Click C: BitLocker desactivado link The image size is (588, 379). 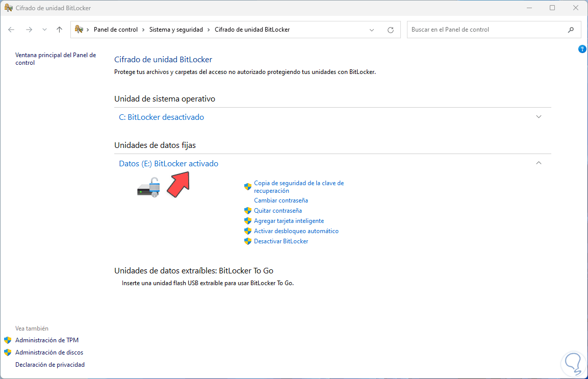(161, 117)
